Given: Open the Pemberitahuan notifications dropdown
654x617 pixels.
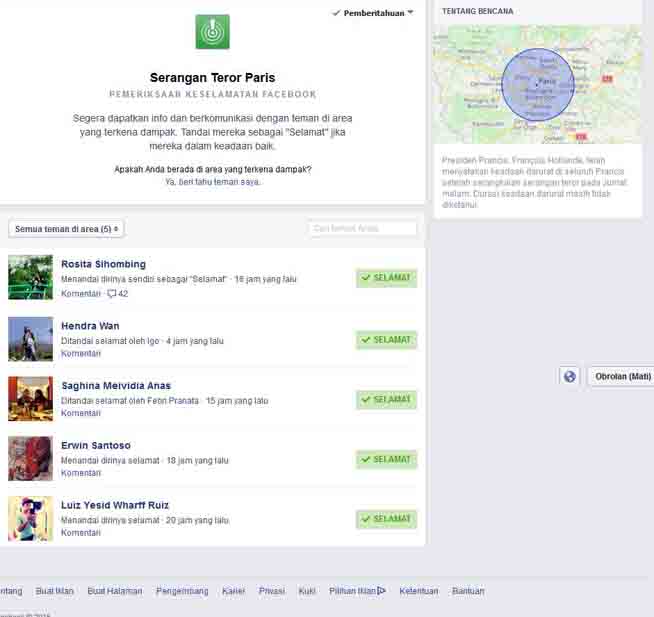Looking at the screenshot, I should click(372, 13).
